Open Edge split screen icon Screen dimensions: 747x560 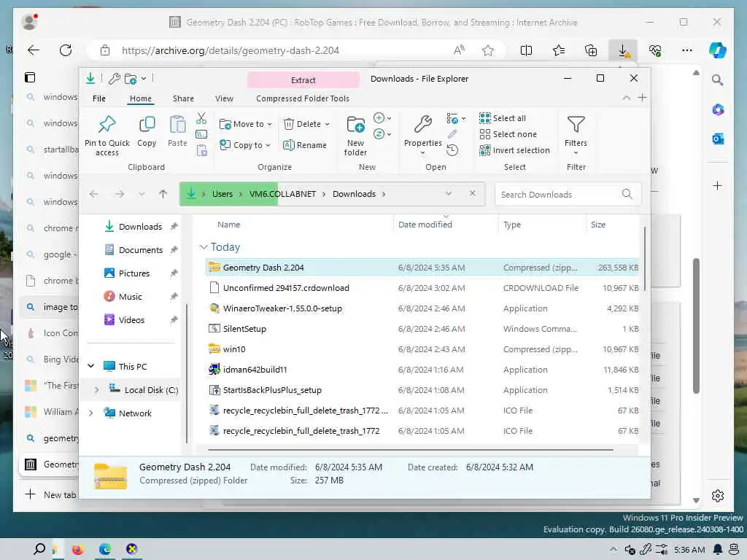pos(527,50)
